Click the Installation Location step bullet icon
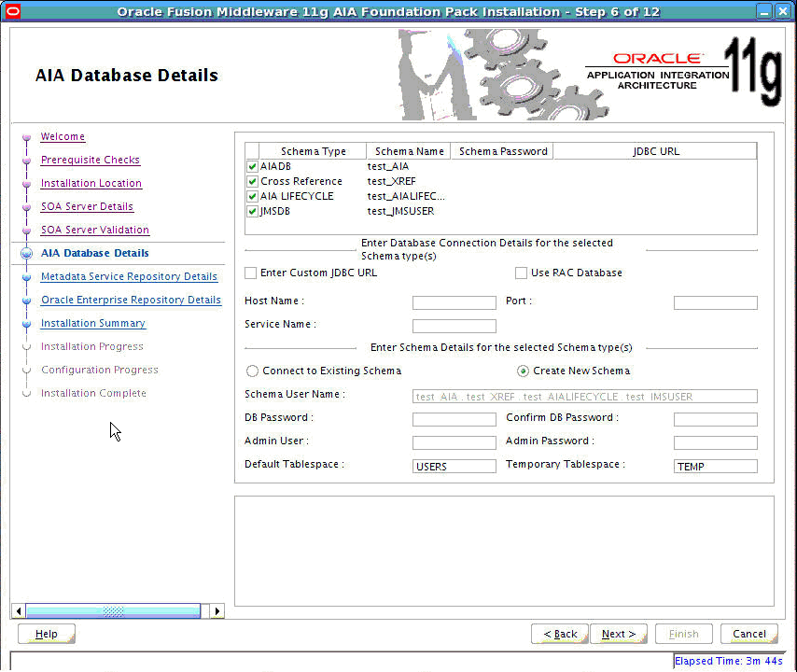 (26, 184)
